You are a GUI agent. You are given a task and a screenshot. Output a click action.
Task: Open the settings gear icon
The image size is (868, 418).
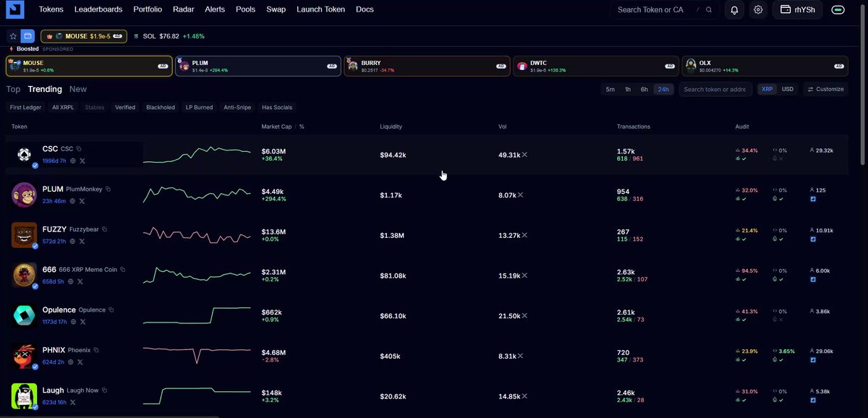pyautogui.click(x=758, y=9)
